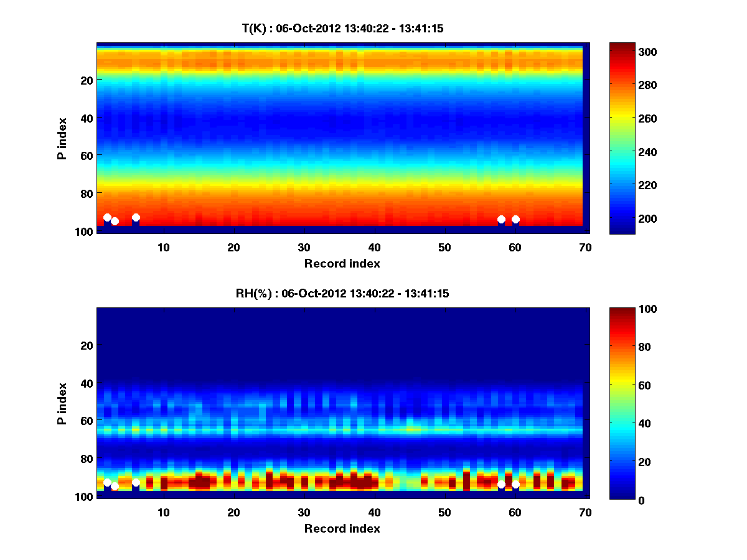The height and width of the screenshot is (560, 747).
Task: Pick the white marker near record 6 in temperature plot
Action: 136,217
